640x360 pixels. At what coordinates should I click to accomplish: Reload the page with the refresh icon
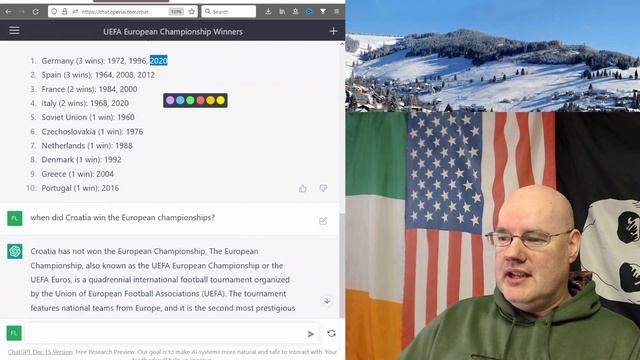pos(36,11)
